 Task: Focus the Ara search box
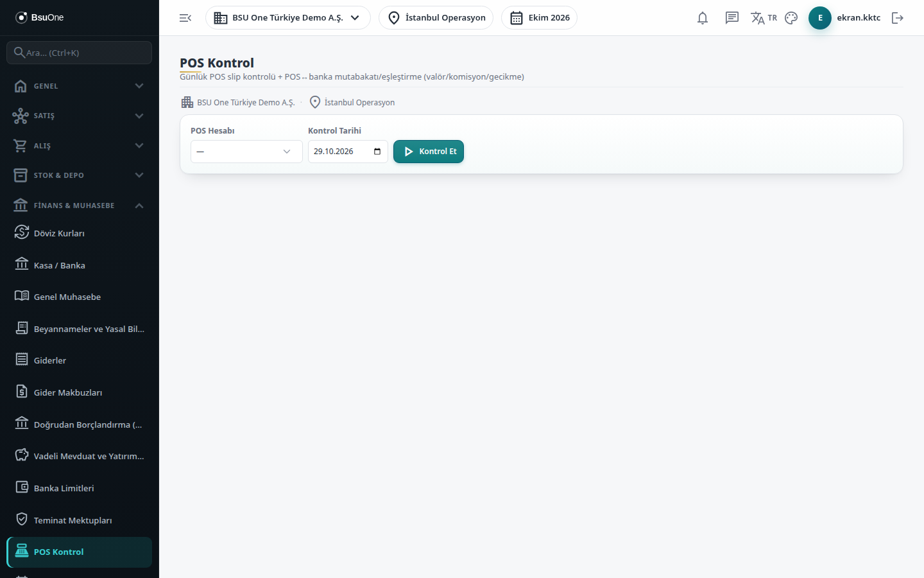click(x=80, y=53)
